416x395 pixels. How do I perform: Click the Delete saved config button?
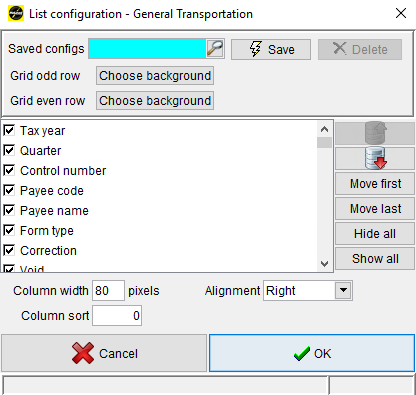[360, 49]
